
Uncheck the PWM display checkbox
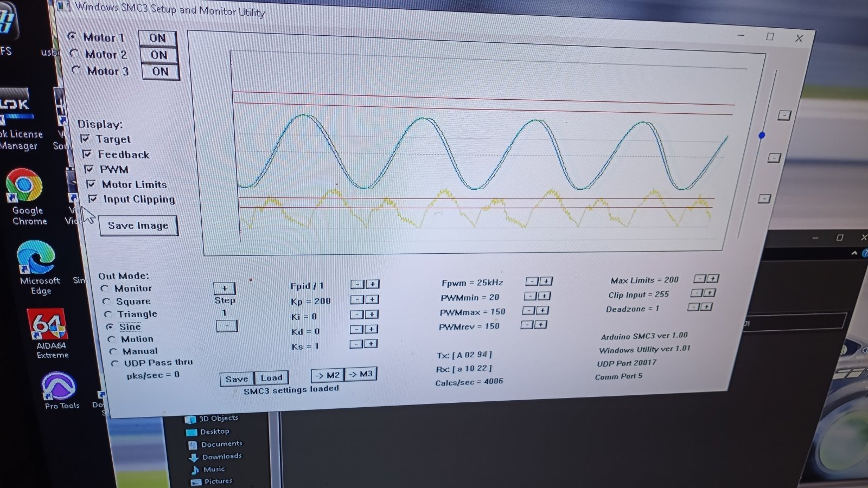point(89,169)
